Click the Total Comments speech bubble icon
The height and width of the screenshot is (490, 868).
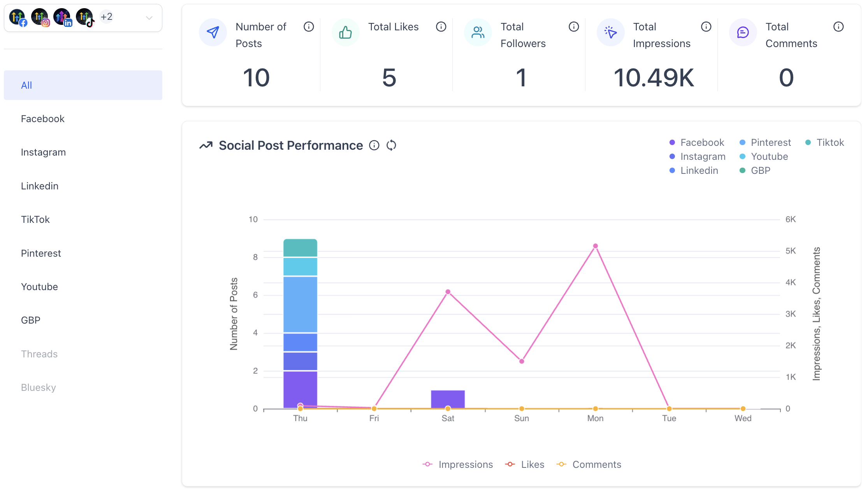click(743, 32)
